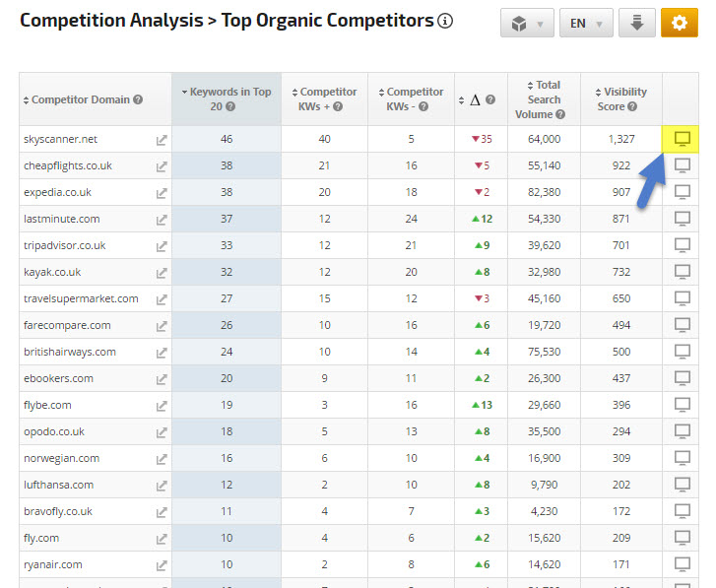Open external link icon for farecompare.com
The height and width of the screenshot is (588, 716).
pos(162,326)
